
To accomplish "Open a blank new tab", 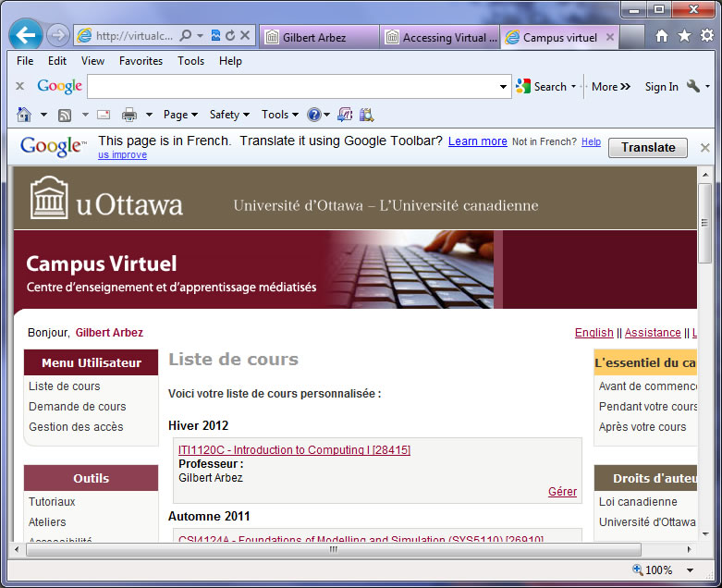I will pyautogui.click(x=631, y=37).
